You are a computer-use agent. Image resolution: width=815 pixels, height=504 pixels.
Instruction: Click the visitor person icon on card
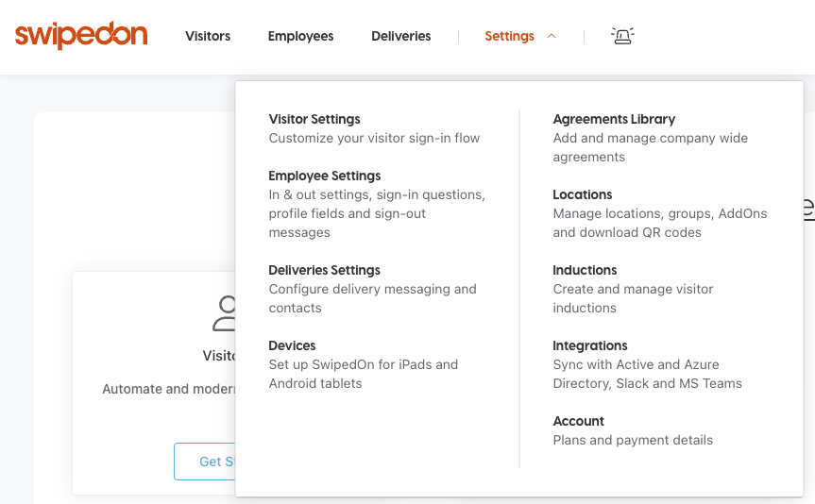(x=224, y=313)
